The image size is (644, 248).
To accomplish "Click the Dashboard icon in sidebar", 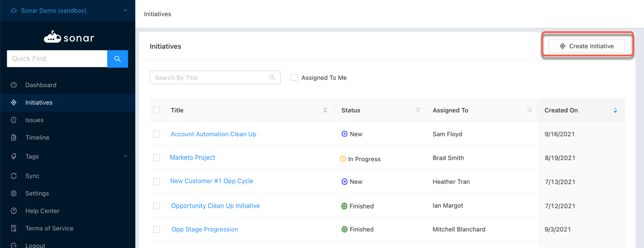I will [14, 85].
